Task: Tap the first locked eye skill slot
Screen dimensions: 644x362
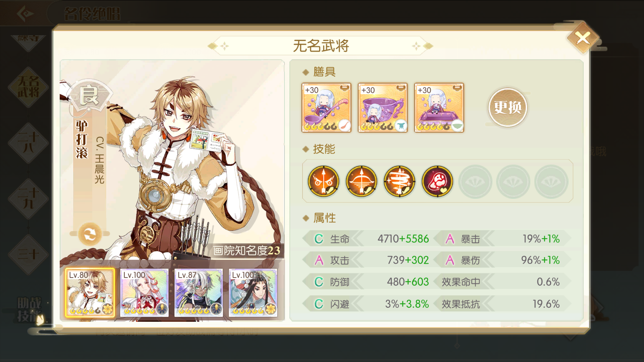Action: pyautogui.click(x=475, y=181)
